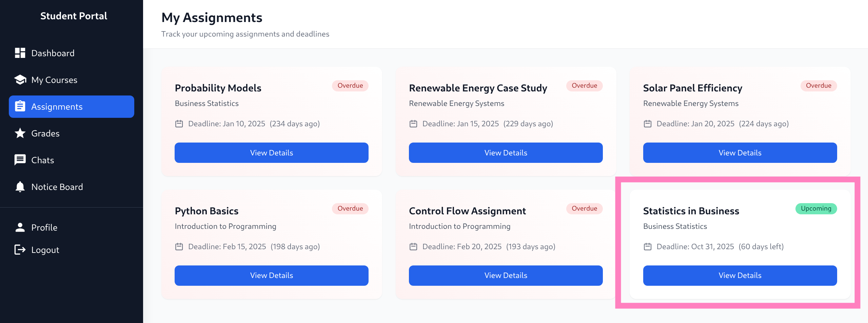Image resolution: width=868 pixels, height=323 pixels.
Task: Click the Profile person icon
Action: tap(20, 227)
